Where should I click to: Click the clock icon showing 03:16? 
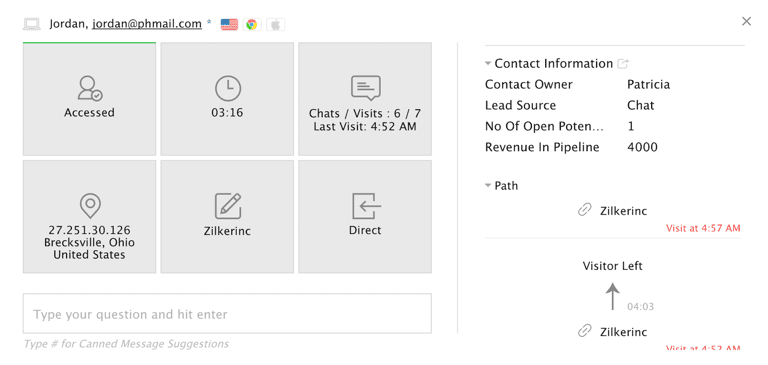[228, 89]
